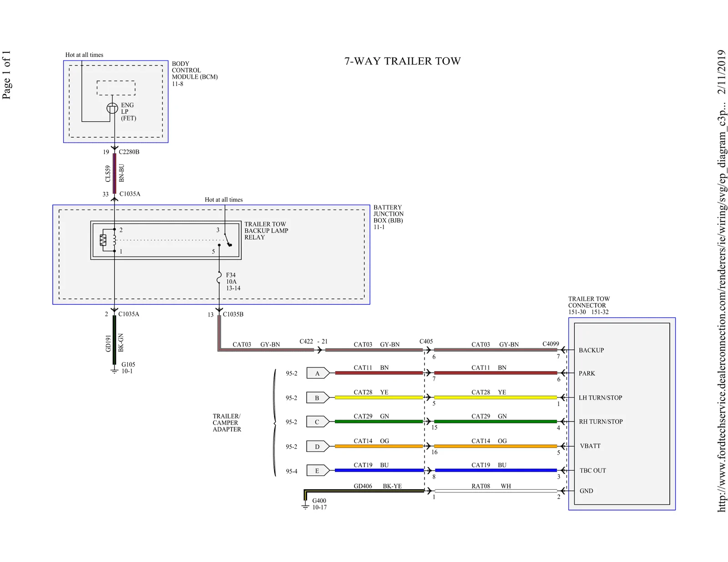Image resolution: width=728 pixels, height=562 pixels.
Task: Click adapter terminal B
Action: coord(318,398)
